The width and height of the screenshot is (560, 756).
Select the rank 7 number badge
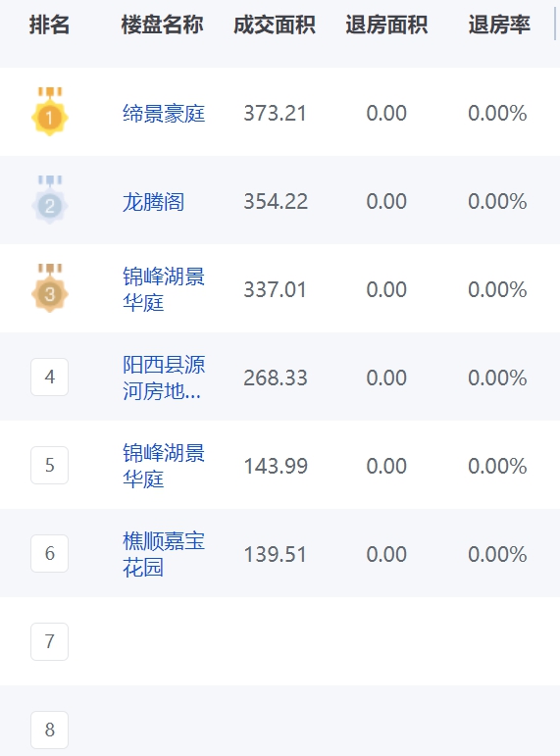50,641
